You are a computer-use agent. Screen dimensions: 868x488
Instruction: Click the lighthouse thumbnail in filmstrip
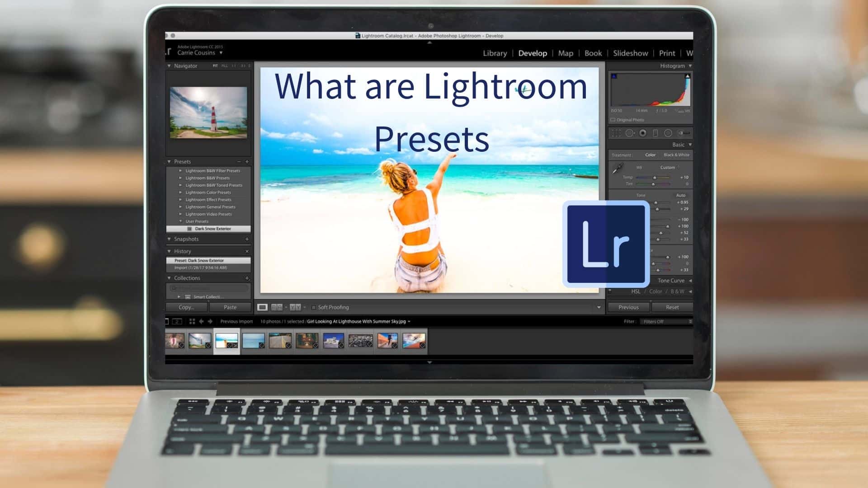click(199, 340)
